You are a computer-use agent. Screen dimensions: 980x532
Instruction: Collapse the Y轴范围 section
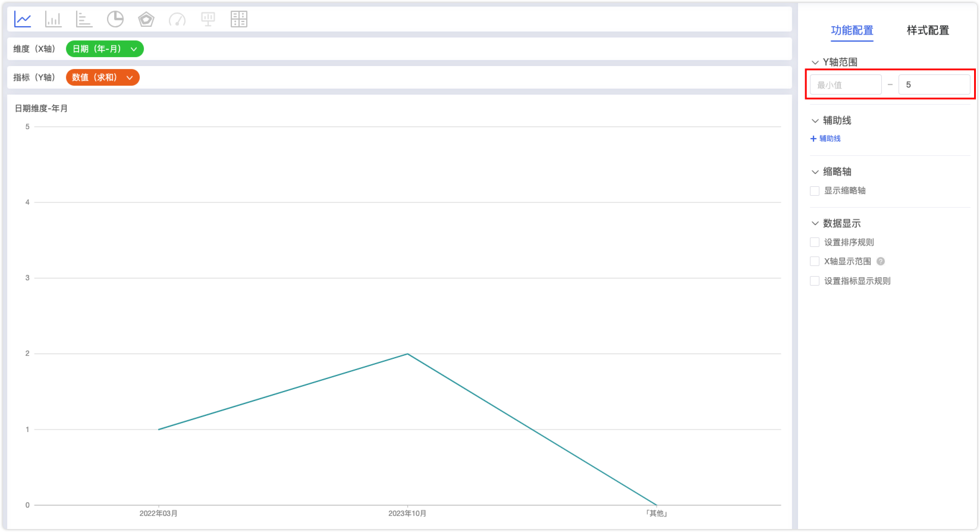click(815, 62)
